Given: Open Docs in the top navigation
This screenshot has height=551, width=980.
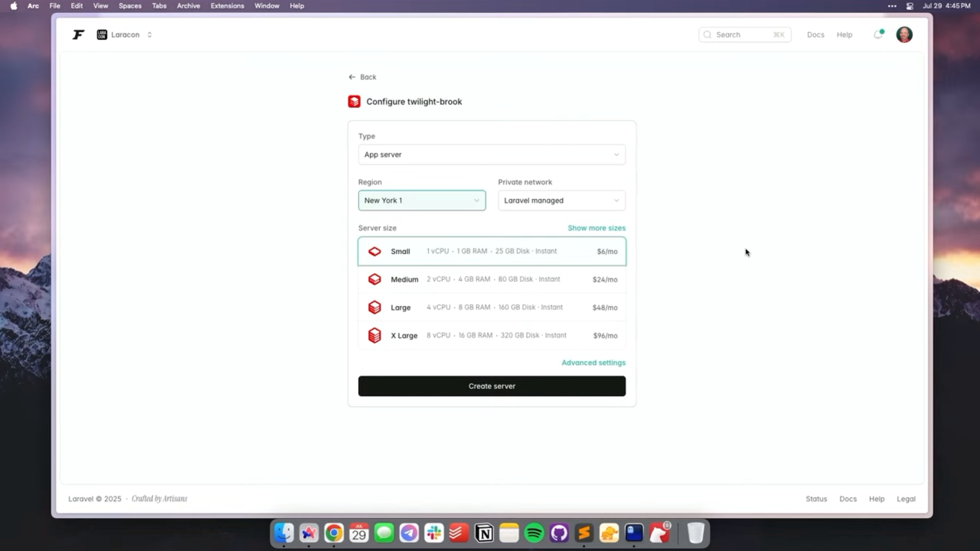Looking at the screenshot, I should 815,35.
